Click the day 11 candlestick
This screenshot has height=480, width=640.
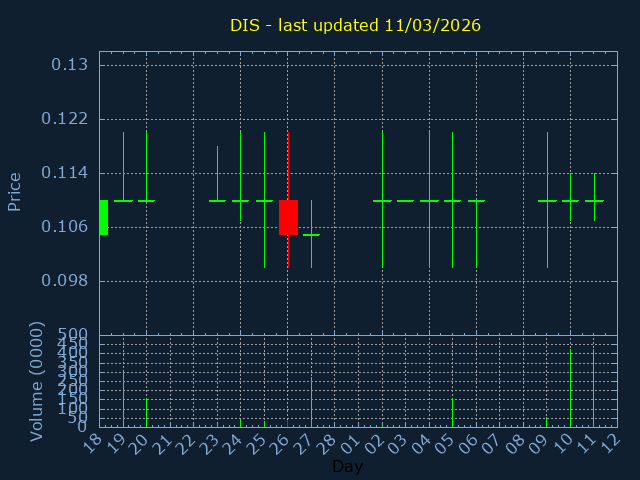click(594, 198)
